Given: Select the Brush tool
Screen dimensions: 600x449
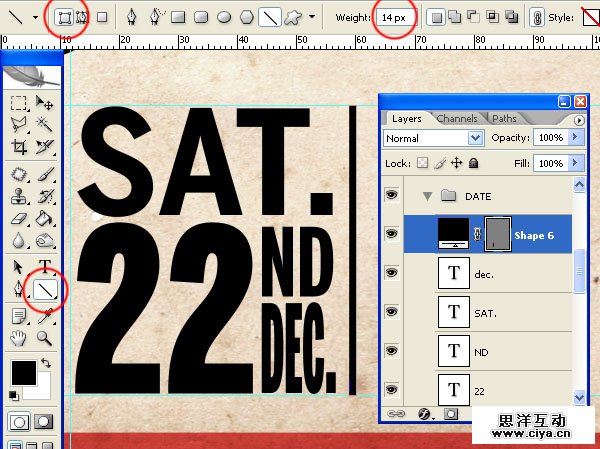Looking at the screenshot, I should tap(44, 175).
